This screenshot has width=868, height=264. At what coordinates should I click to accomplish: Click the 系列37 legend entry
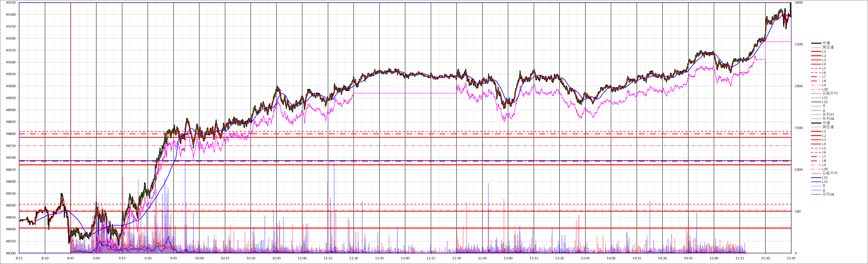tap(828, 115)
